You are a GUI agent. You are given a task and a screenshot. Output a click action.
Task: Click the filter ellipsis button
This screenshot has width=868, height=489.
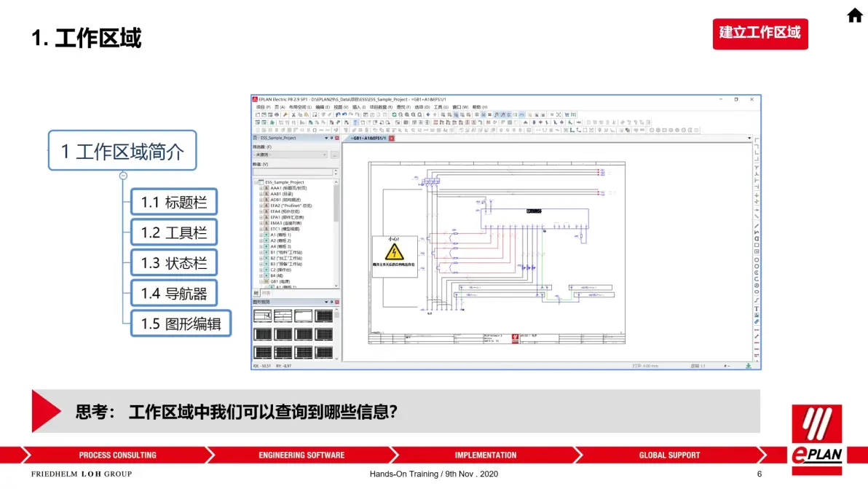pyautogui.click(x=334, y=154)
